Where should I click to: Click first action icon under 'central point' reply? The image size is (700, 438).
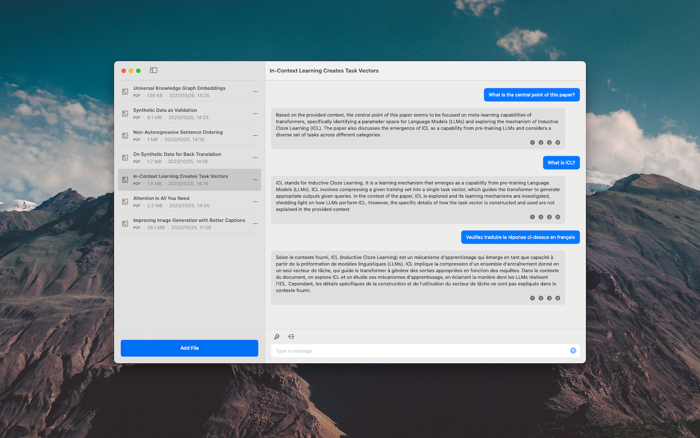[x=532, y=142]
